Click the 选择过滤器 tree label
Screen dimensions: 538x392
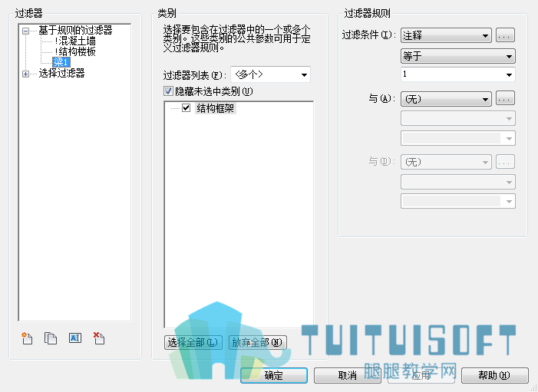pyautogui.click(x=61, y=73)
